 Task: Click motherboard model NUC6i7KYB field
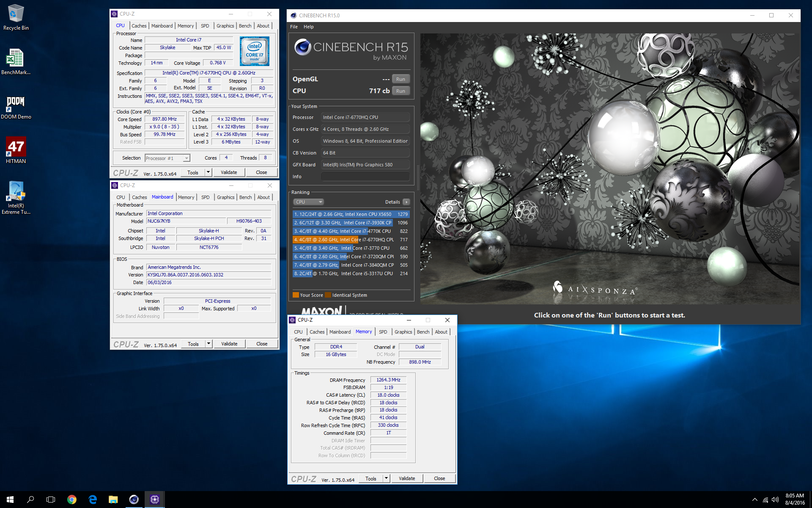(x=186, y=221)
